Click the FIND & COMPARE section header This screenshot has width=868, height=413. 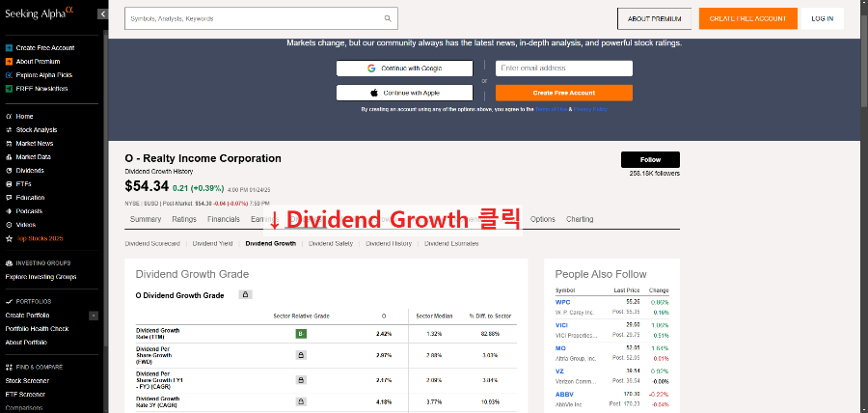39,367
